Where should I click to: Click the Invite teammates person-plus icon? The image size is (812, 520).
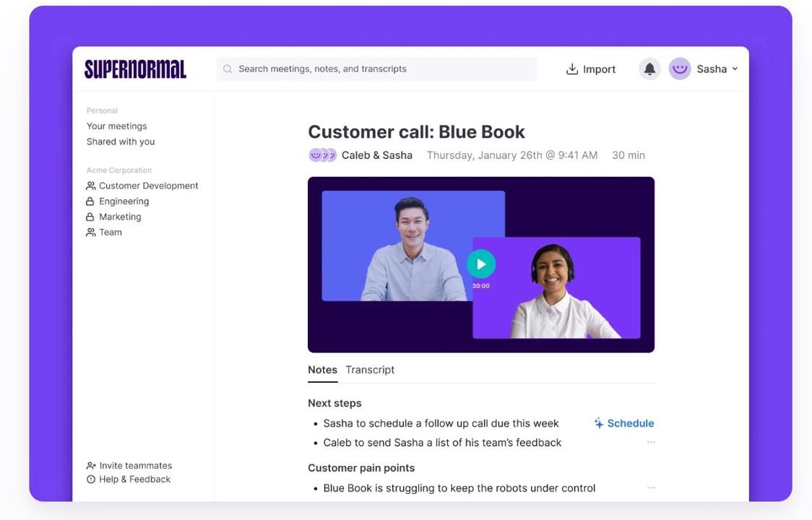91,466
